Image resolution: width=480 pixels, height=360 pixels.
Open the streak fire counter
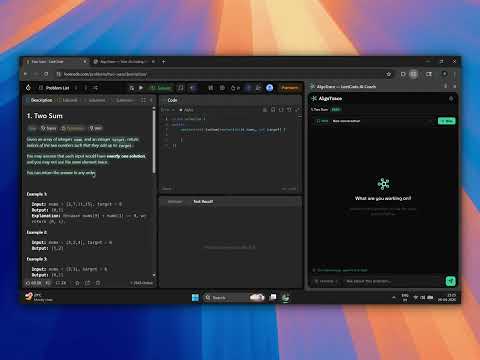pyautogui.click(x=235, y=88)
